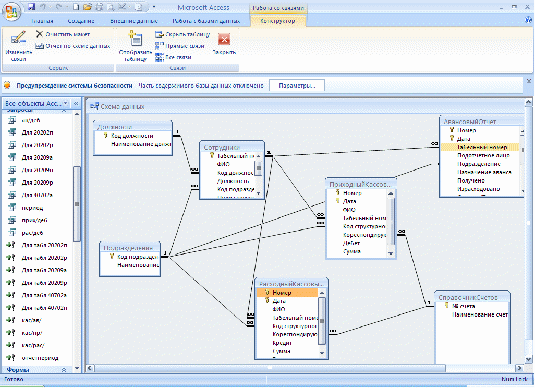Select Получено field in АвансовыйОтчет table
535x388 pixels.
(471, 181)
